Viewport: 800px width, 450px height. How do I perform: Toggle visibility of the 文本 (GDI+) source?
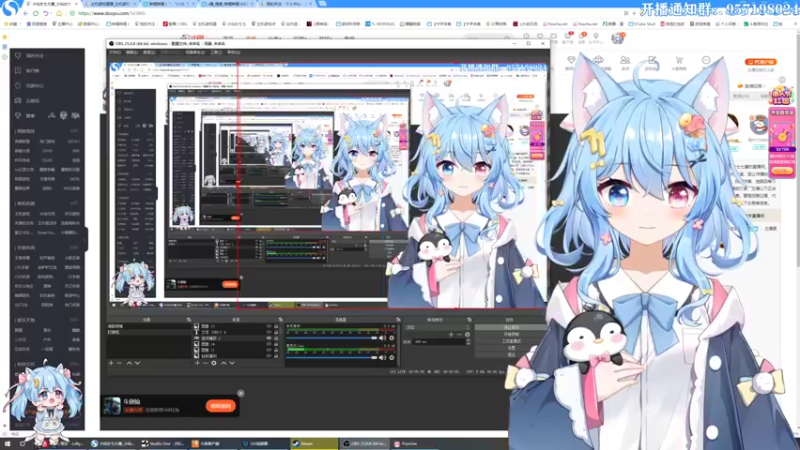pyautogui.click(x=269, y=332)
